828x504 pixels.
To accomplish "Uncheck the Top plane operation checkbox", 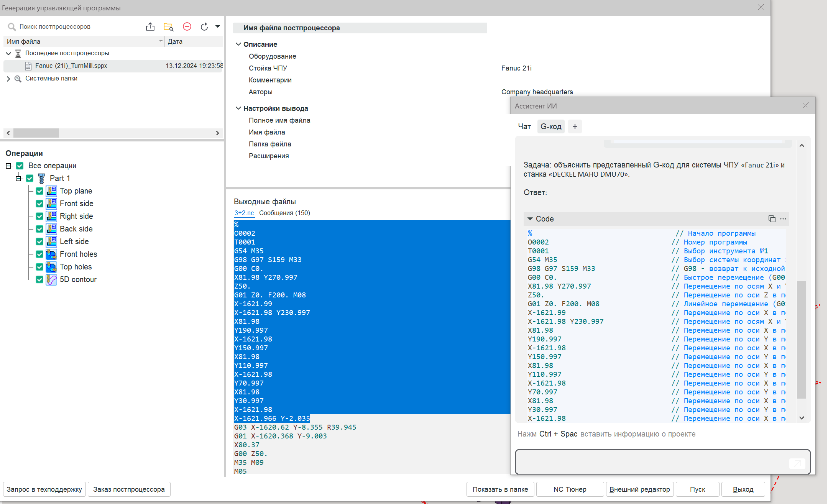I will point(39,191).
